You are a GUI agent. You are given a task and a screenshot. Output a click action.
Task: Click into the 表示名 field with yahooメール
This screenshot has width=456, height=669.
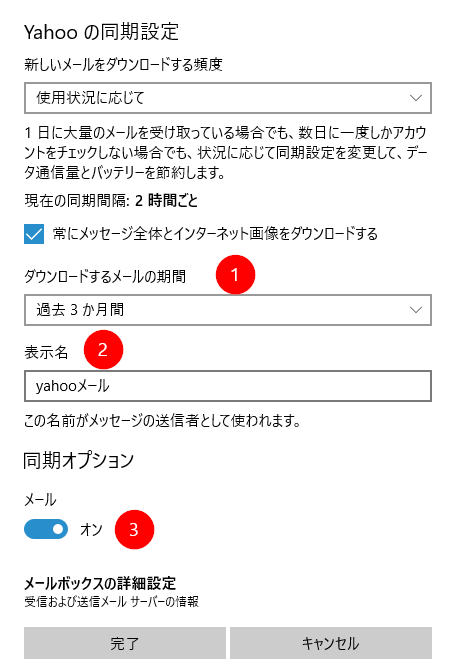(x=228, y=386)
